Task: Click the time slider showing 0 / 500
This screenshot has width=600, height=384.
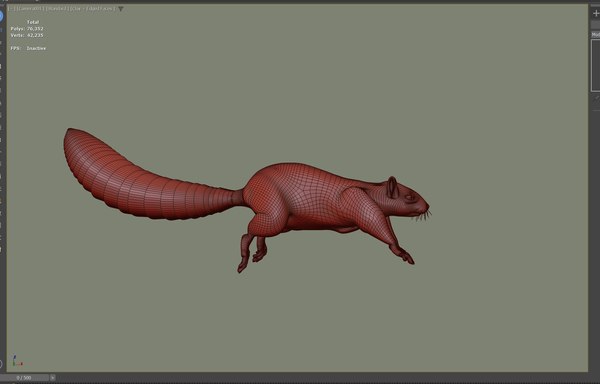Action: (24, 378)
